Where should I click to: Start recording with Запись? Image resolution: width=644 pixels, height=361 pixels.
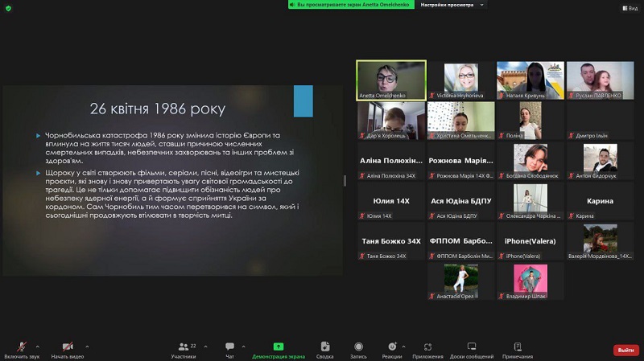[358, 347]
